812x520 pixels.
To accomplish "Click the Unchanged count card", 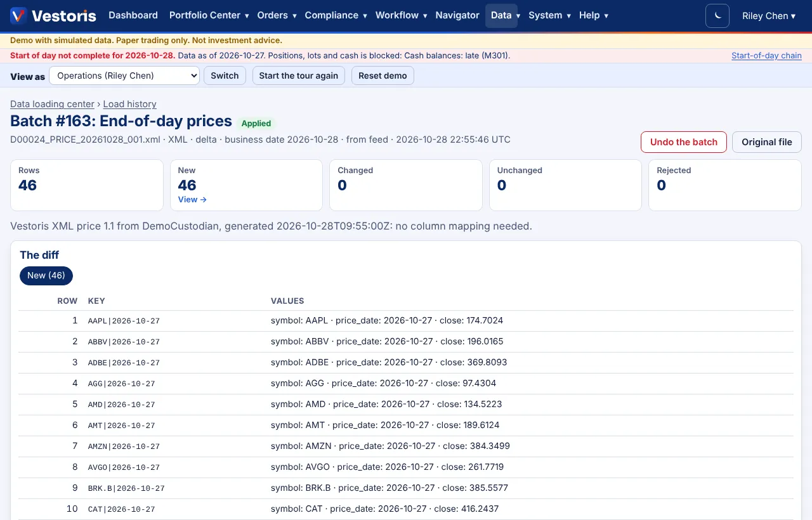I will point(565,185).
